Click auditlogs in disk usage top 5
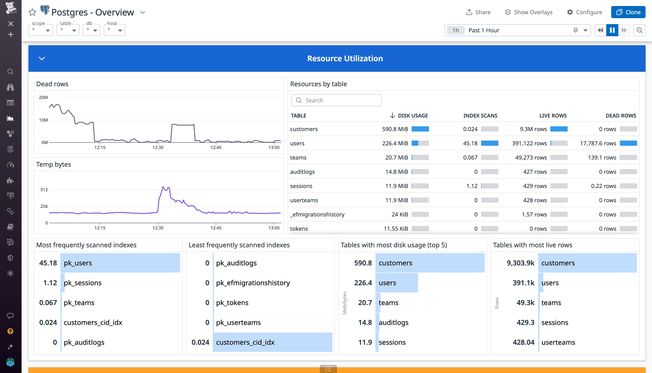The width and height of the screenshot is (652, 373). (393, 322)
